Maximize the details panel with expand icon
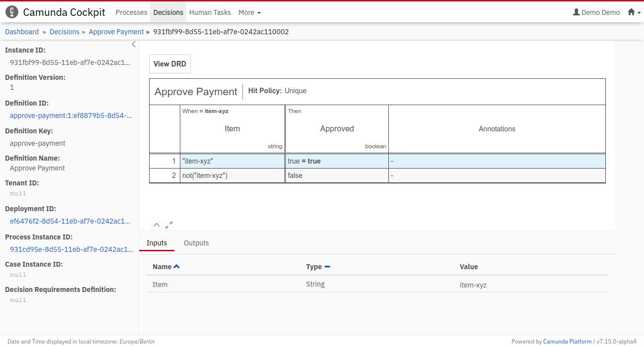Image resolution: width=644 pixels, height=347 pixels. point(169,225)
